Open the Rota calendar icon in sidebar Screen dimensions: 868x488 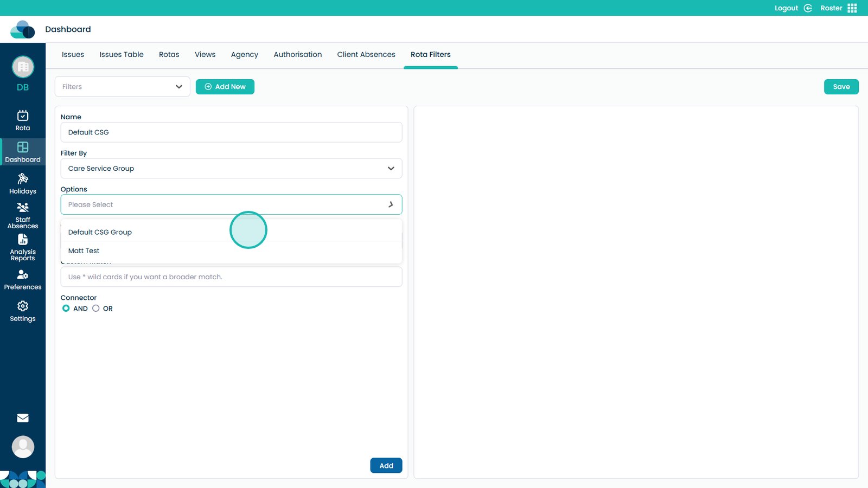23,115
